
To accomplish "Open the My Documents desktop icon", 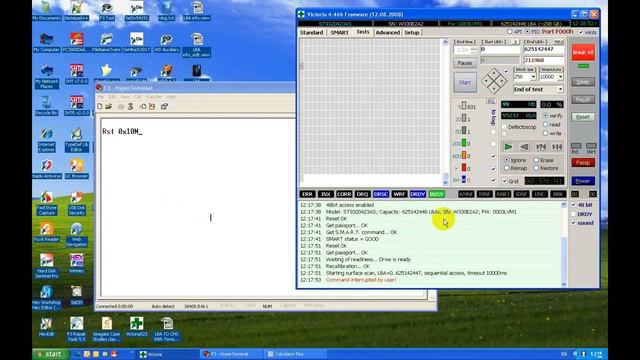I will (47, 10).
